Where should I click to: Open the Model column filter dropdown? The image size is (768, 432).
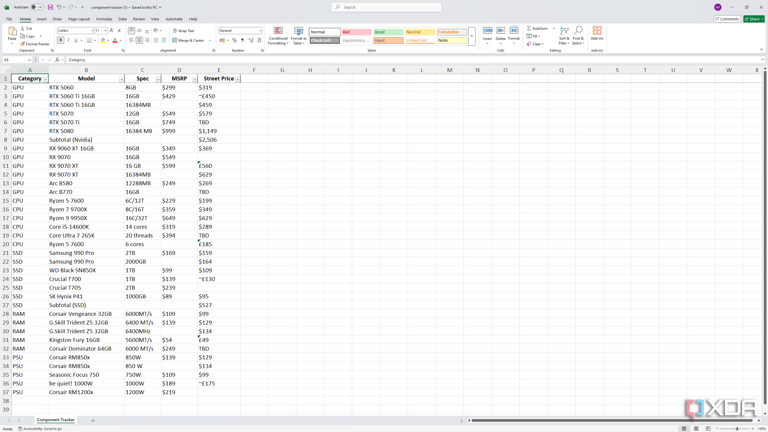pyautogui.click(x=121, y=79)
